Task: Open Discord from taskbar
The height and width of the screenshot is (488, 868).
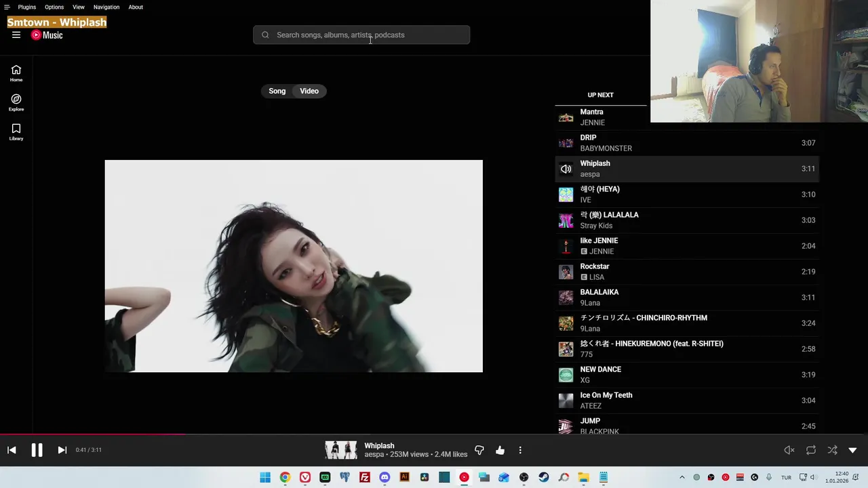Action: click(x=384, y=477)
